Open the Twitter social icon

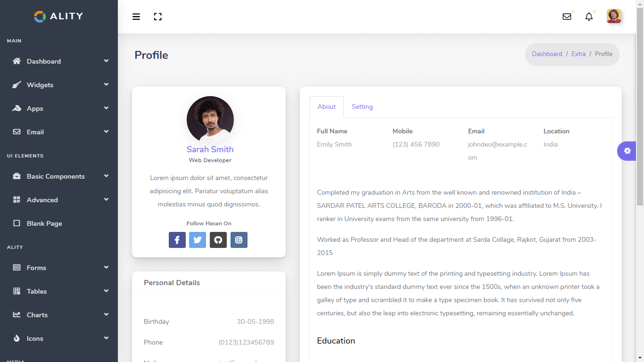tap(198, 240)
